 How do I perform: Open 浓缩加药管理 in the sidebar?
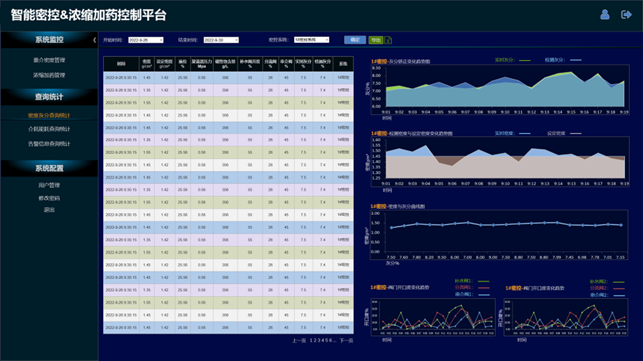pyautogui.click(x=49, y=75)
